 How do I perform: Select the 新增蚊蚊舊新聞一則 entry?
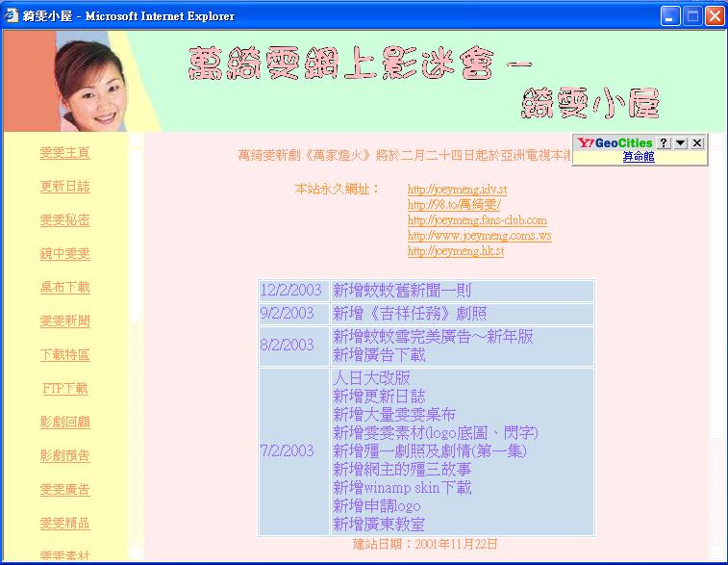pyautogui.click(x=402, y=291)
